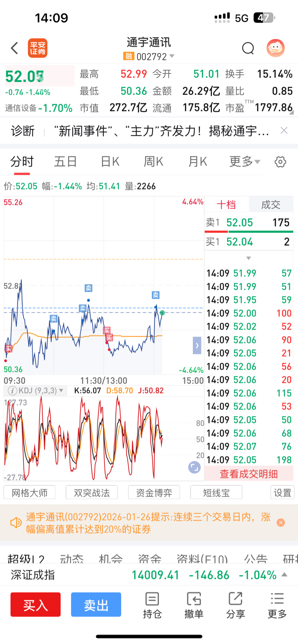Open the 双突战法 tool
Screen dimensions: 298x644
tap(92, 492)
